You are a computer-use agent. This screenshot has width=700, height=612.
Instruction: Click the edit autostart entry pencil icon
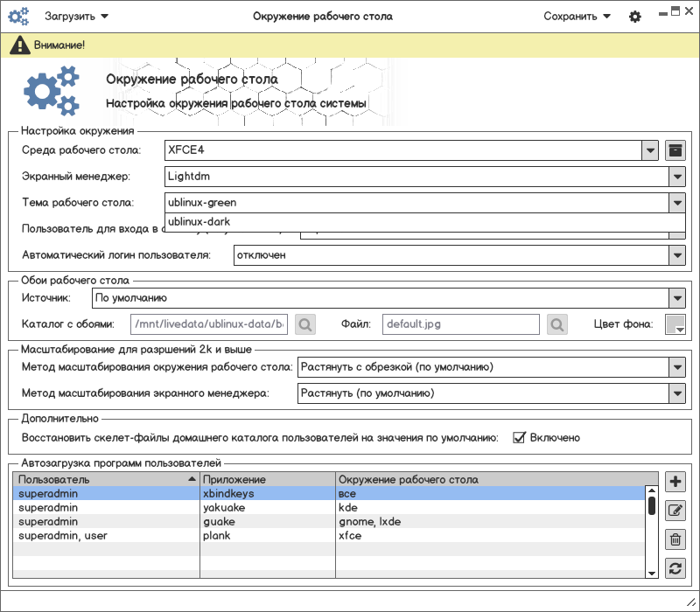pos(675,511)
